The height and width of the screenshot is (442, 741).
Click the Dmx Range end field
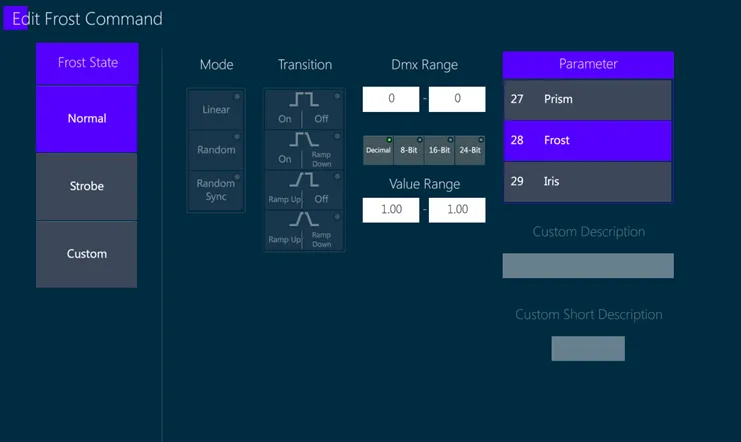coord(457,99)
